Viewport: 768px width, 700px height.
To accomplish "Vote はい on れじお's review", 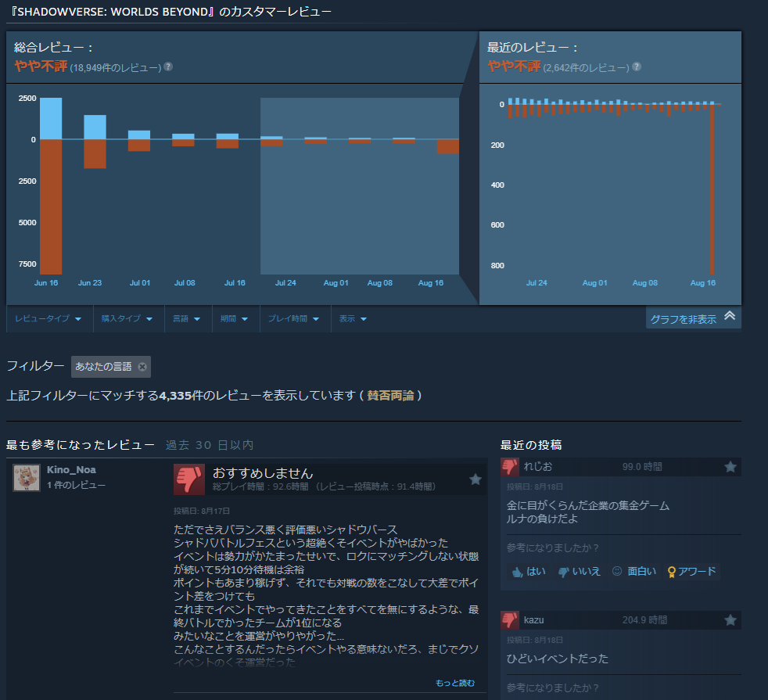I will pos(528,571).
